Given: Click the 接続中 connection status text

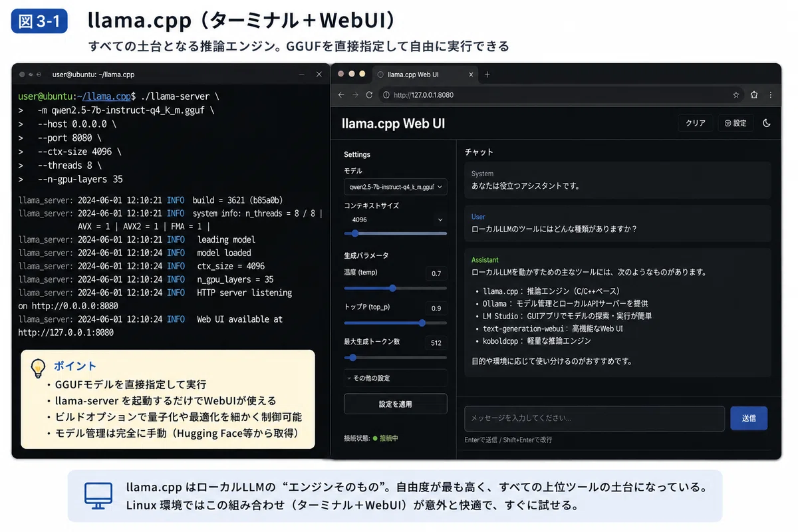Looking at the screenshot, I should coord(389,439).
